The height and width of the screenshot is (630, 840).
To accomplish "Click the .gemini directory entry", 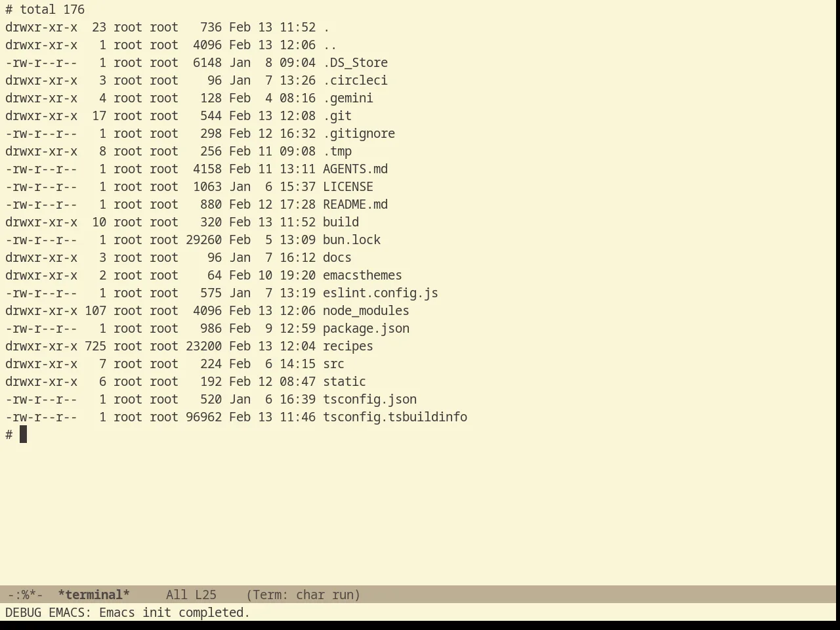I will (348, 98).
